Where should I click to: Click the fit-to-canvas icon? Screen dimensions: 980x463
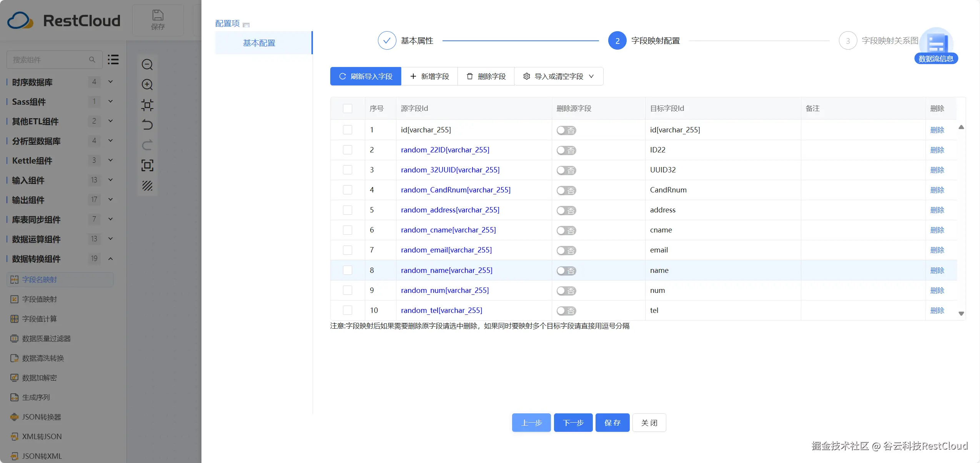pyautogui.click(x=147, y=105)
